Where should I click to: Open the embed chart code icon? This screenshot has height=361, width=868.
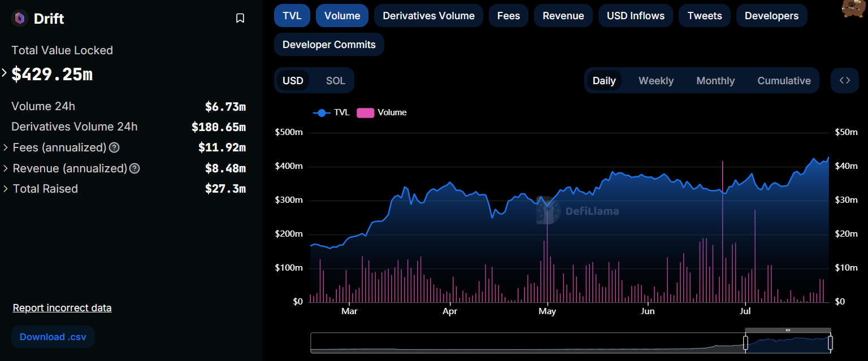click(844, 80)
